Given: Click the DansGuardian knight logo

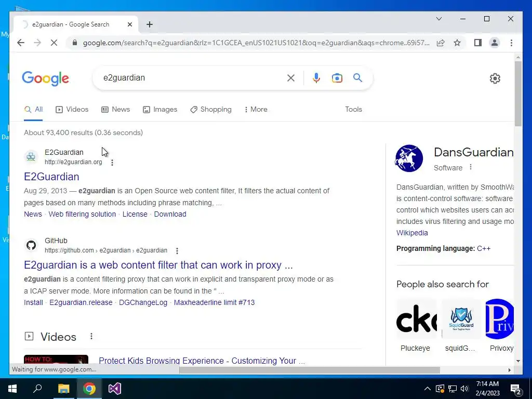Looking at the screenshot, I should tap(409, 158).
